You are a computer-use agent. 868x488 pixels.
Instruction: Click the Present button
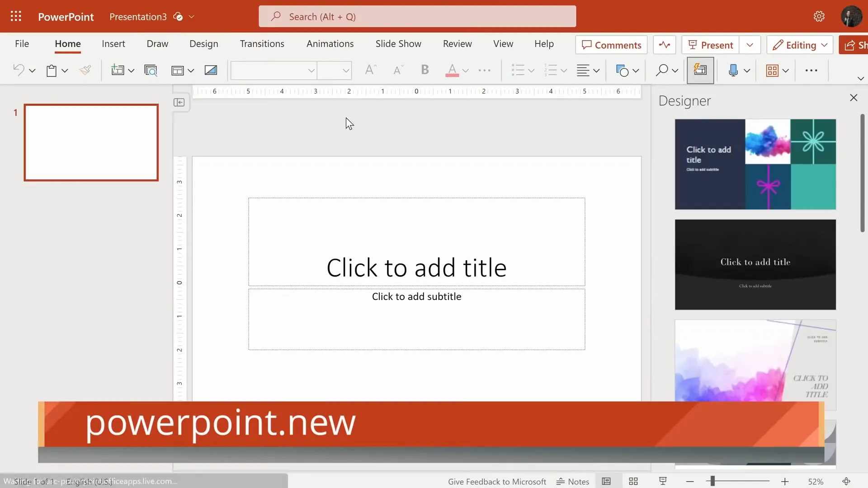(711, 45)
